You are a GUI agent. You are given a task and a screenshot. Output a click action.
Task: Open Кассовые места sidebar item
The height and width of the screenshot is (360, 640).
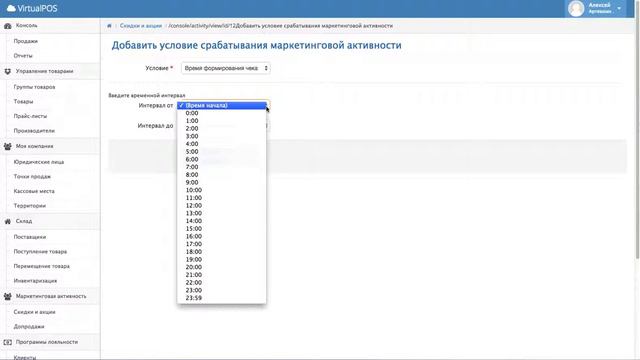pyautogui.click(x=34, y=191)
